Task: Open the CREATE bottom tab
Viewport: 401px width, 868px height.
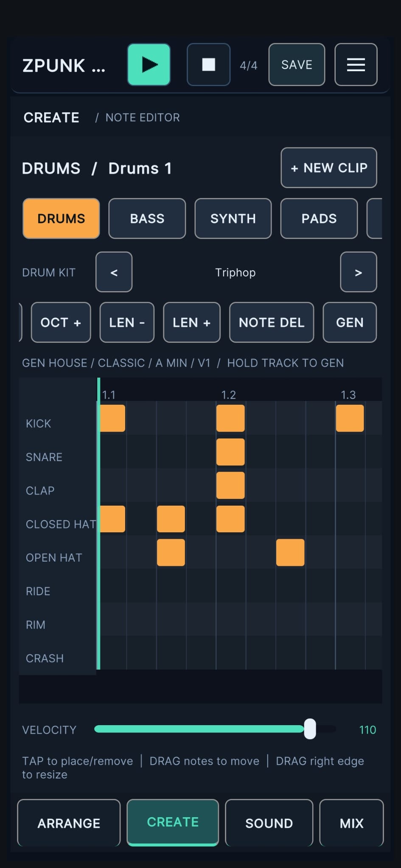Action: (x=173, y=822)
